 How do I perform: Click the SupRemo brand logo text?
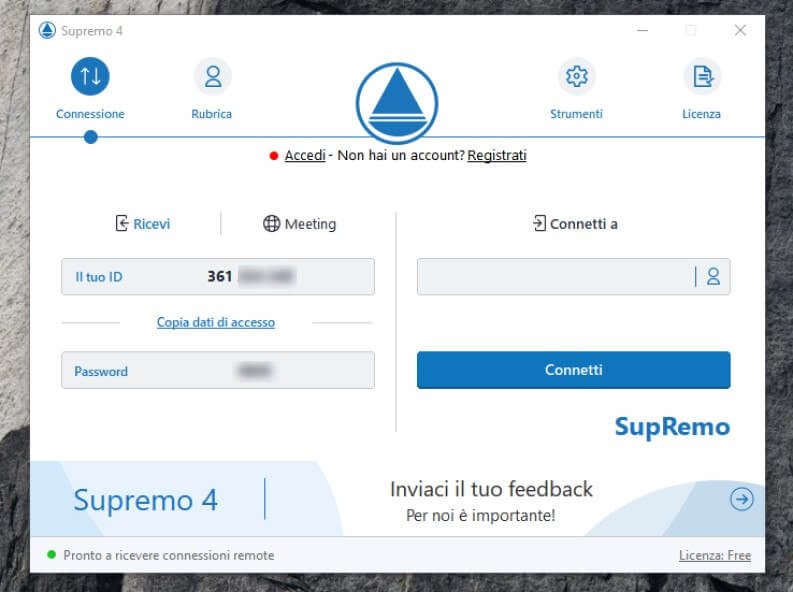(x=672, y=427)
